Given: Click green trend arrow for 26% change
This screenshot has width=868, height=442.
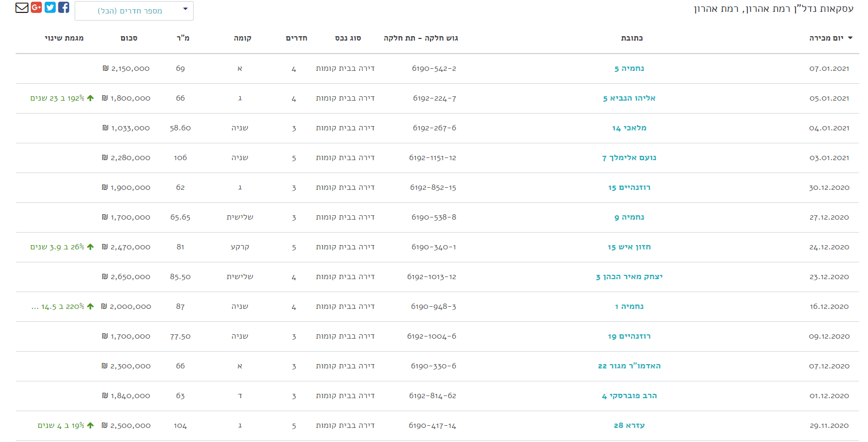Looking at the screenshot, I should click(x=90, y=247).
